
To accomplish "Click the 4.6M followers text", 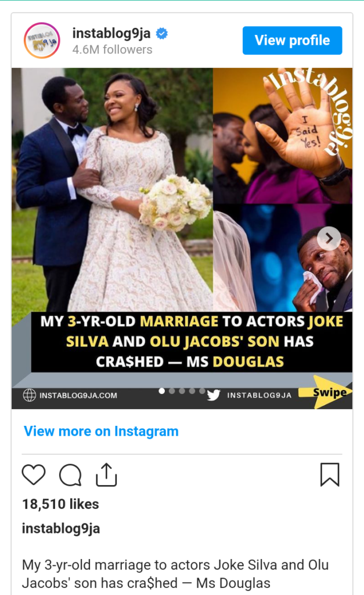I will (x=112, y=50).
